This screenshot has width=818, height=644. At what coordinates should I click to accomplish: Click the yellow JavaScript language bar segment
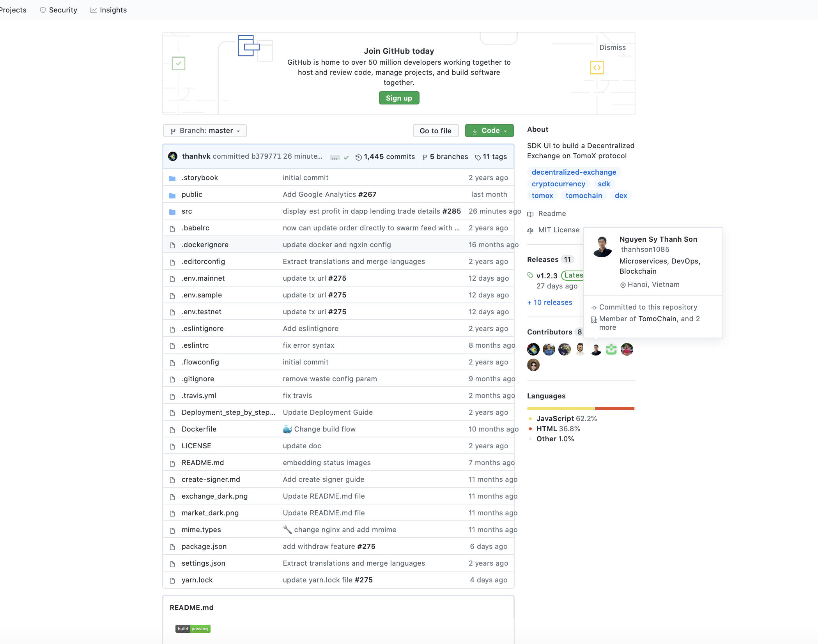561,409
